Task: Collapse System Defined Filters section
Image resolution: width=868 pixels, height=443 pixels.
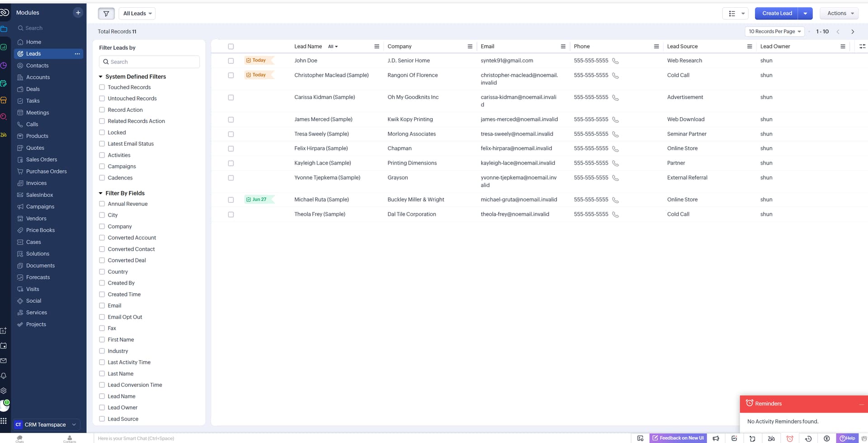Action: coord(101,76)
